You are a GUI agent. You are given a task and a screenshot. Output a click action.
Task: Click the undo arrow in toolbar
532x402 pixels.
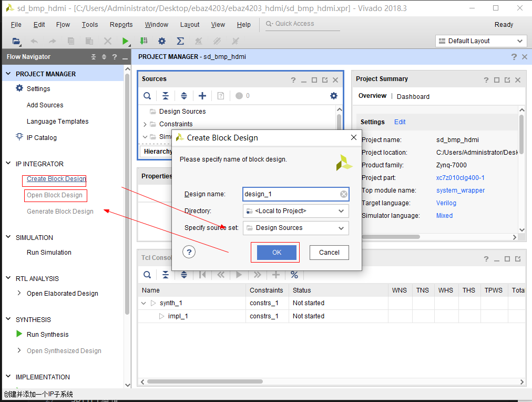pyautogui.click(x=34, y=41)
